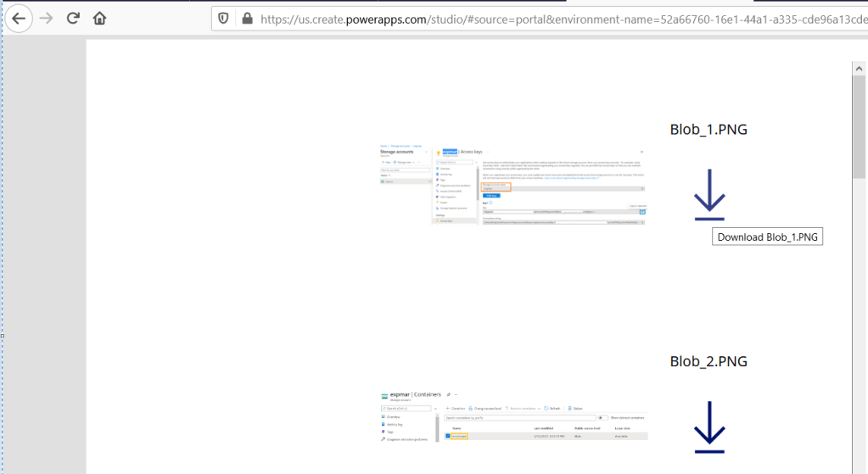
Task: Reload the Power Apps studio page
Action: pyautogui.click(x=74, y=18)
